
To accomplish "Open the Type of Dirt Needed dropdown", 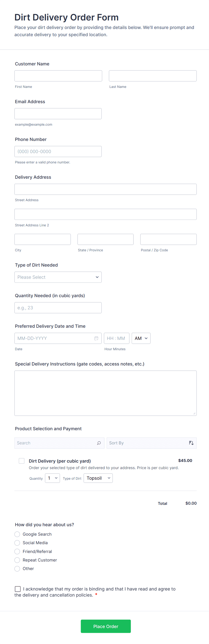I will [58, 277].
